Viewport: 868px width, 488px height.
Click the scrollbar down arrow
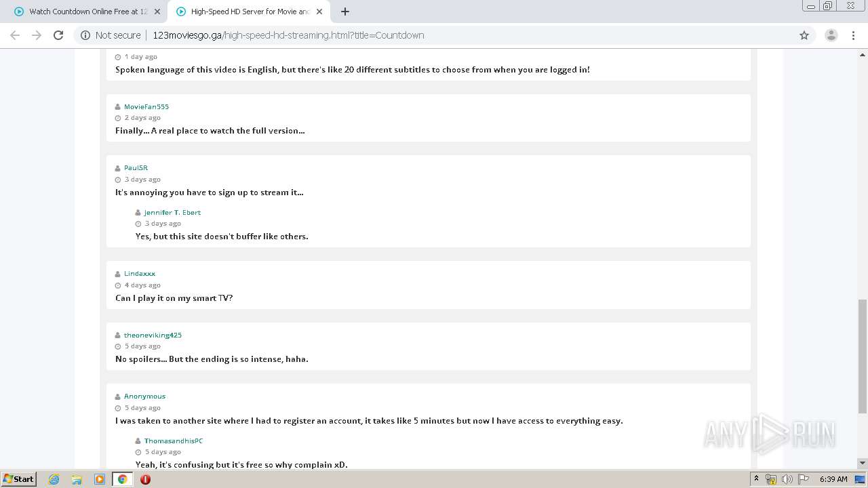click(863, 463)
